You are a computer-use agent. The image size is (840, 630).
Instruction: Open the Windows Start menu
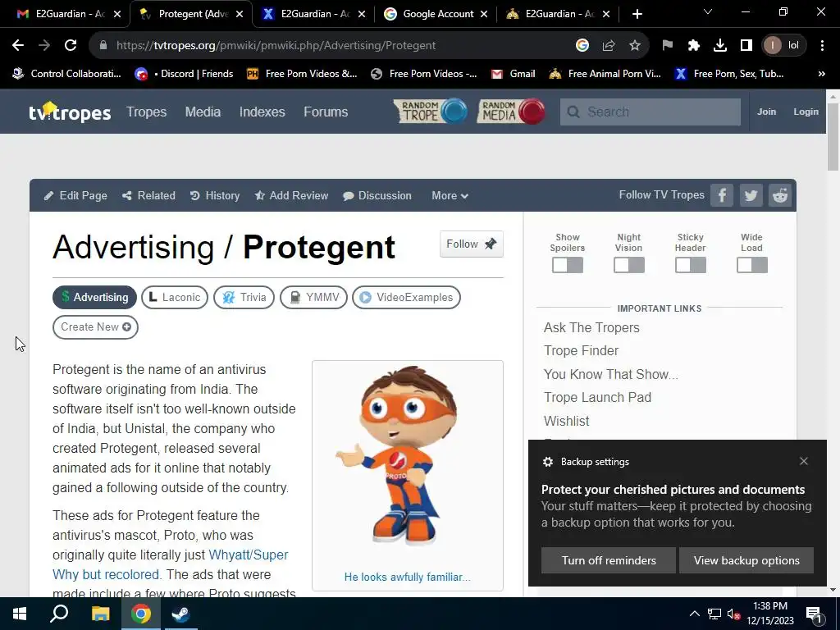pyautogui.click(x=20, y=614)
